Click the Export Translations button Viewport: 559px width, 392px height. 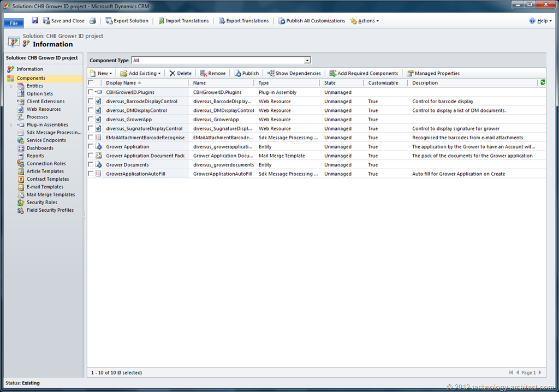pyautogui.click(x=244, y=21)
